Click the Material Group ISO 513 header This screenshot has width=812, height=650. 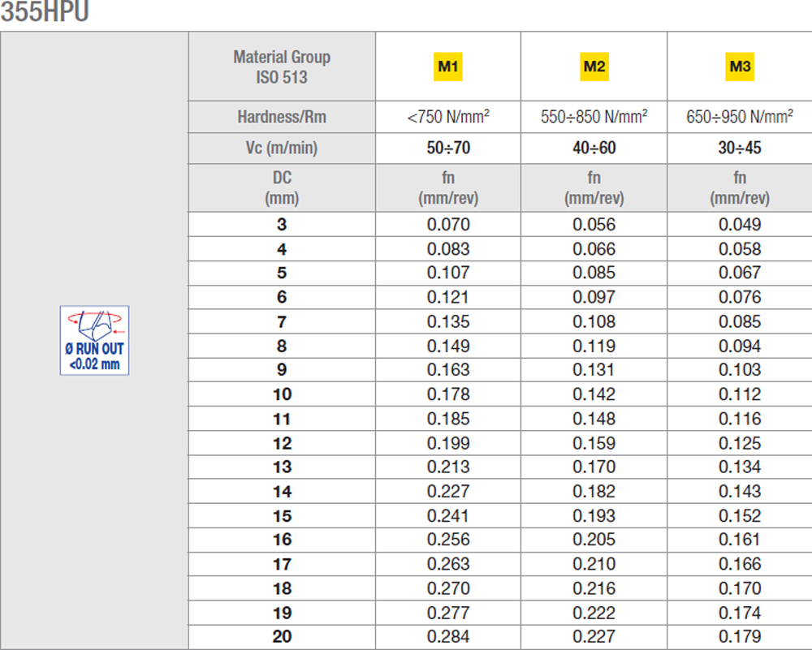click(282, 67)
